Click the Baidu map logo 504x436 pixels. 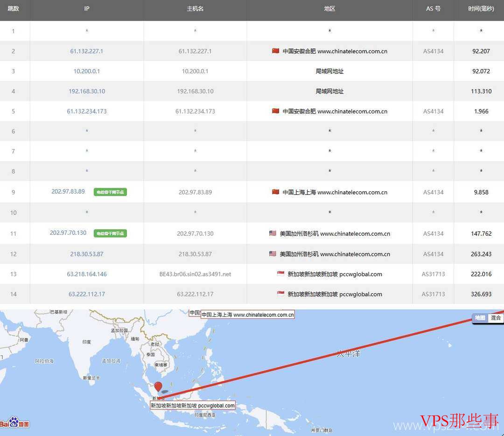pos(15,423)
